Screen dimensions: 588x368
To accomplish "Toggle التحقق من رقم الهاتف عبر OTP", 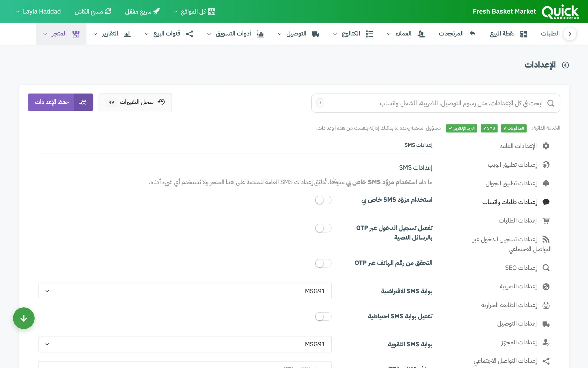I will [323, 263].
